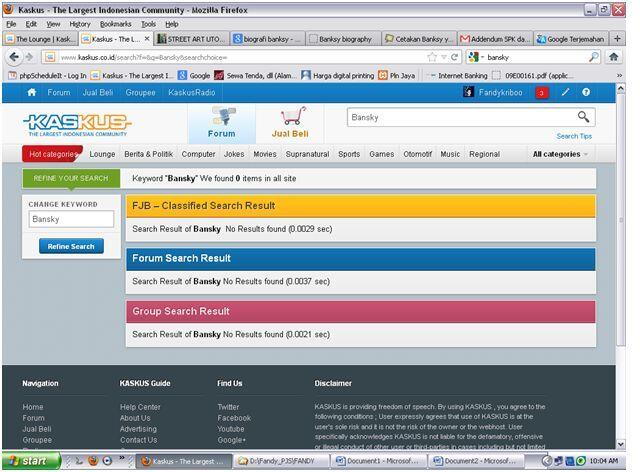Click the Firefox back arrow button
This screenshot has height=472, width=640.
pos(14,57)
